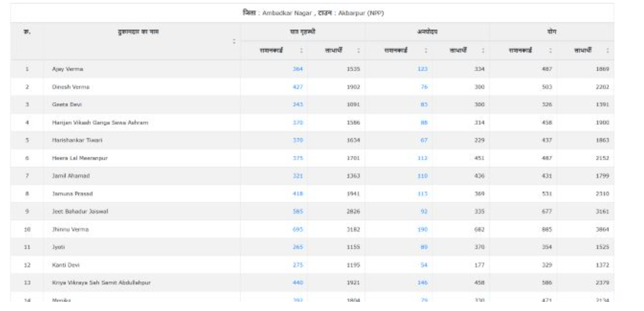Sort by योग राशनकार्ड column icon
Screen dimensions: 644x311
(x=550, y=51)
